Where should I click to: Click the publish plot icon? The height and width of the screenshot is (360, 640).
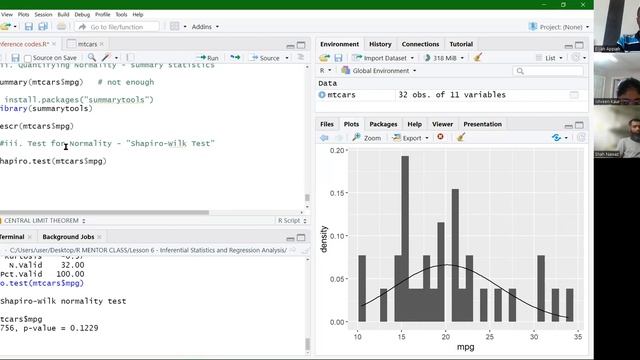[x=556, y=138]
